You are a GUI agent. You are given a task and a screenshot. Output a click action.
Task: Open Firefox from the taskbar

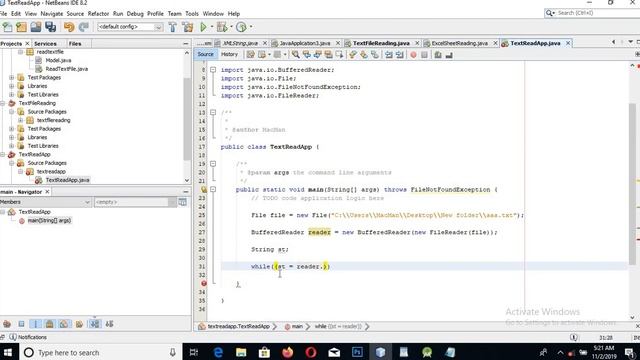coord(287,352)
